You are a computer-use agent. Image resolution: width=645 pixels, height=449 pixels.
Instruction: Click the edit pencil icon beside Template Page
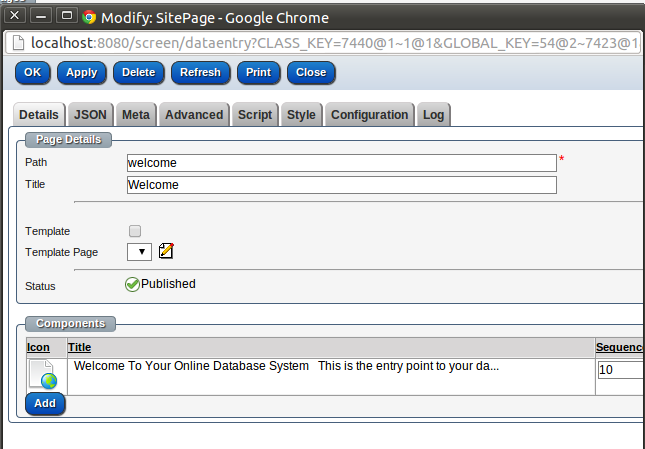click(167, 252)
